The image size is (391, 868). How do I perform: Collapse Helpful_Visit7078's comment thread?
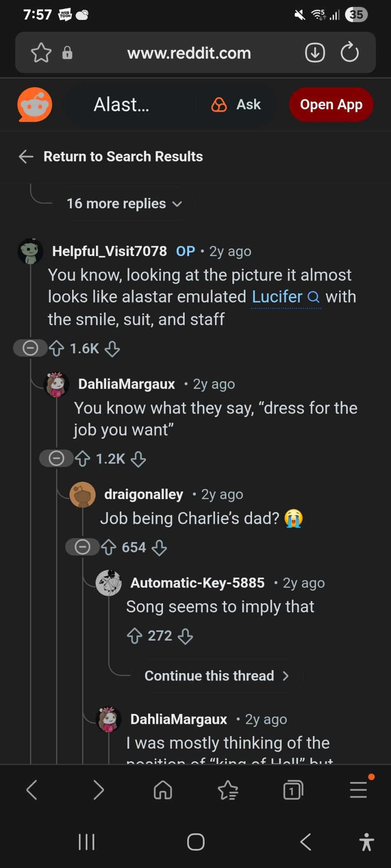coord(30,348)
